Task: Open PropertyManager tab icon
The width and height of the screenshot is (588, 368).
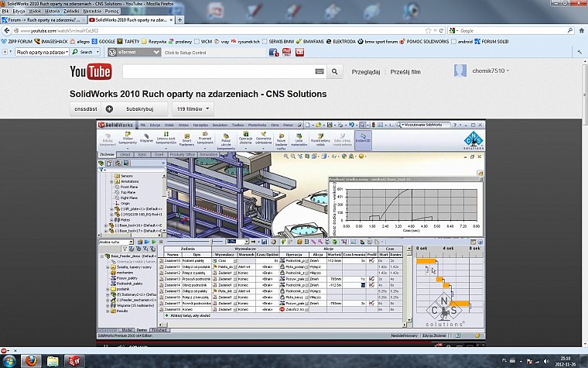Action: pos(110,163)
